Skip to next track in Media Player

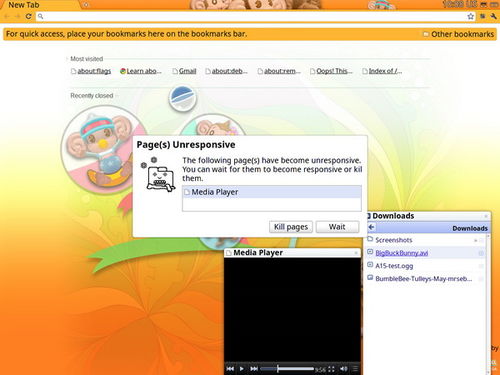254,369
